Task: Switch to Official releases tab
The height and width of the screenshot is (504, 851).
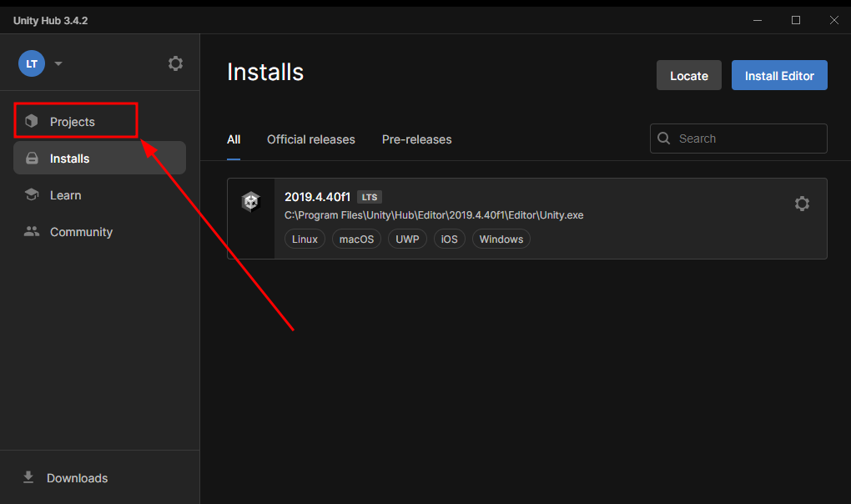Action: point(311,139)
